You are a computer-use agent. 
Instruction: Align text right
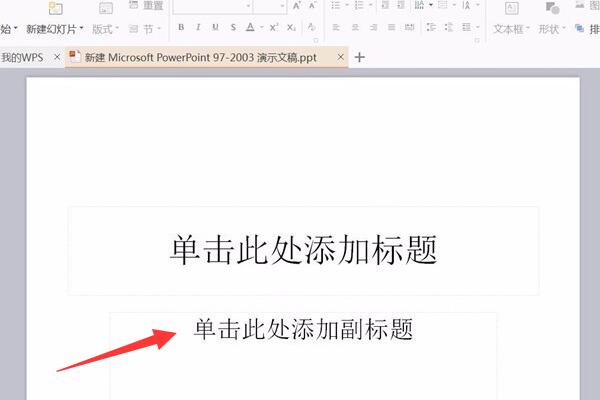(x=373, y=27)
